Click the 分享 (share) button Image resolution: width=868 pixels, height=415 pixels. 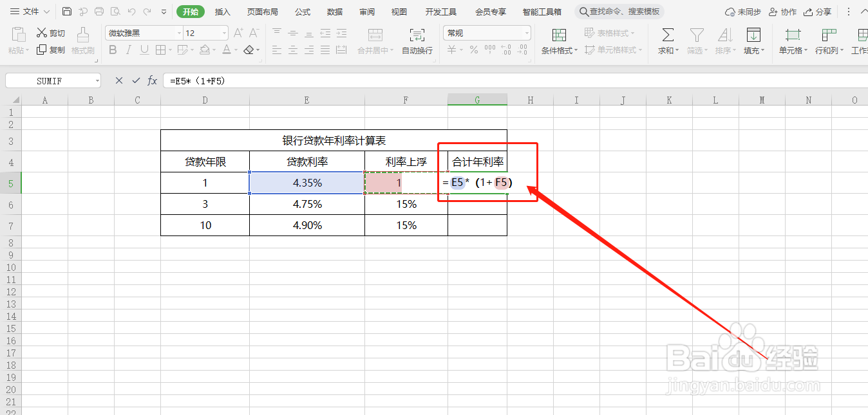click(x=819, y=10)
